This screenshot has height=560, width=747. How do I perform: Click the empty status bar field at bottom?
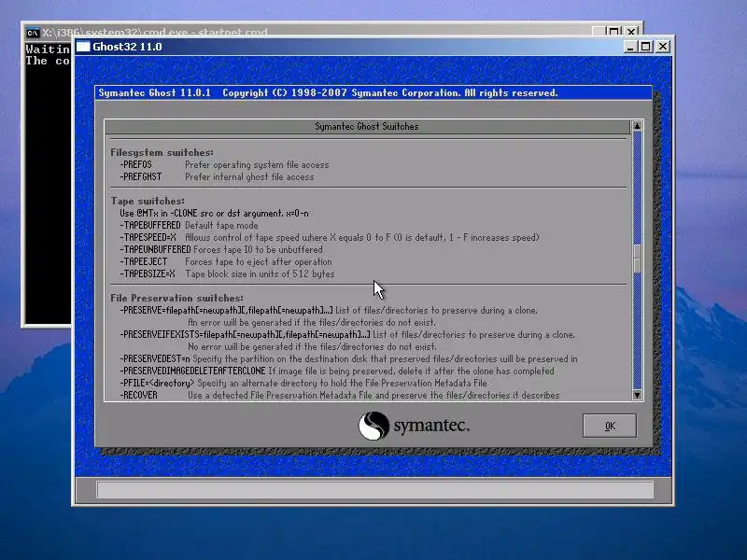click(x=375, y=489)
